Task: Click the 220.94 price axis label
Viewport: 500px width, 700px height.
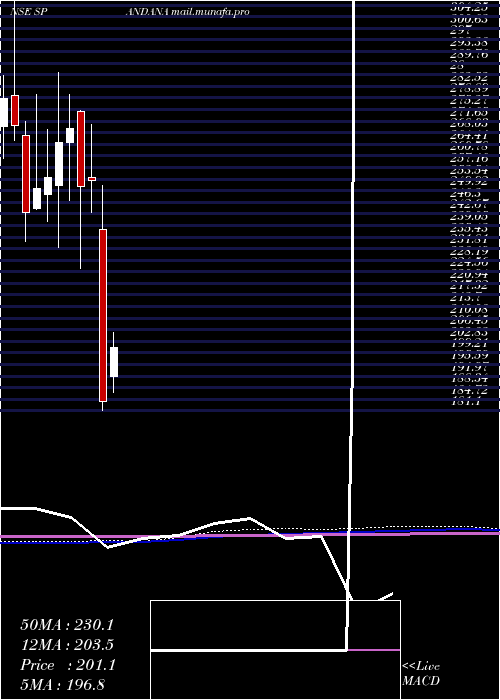Action: click(469, 275)
